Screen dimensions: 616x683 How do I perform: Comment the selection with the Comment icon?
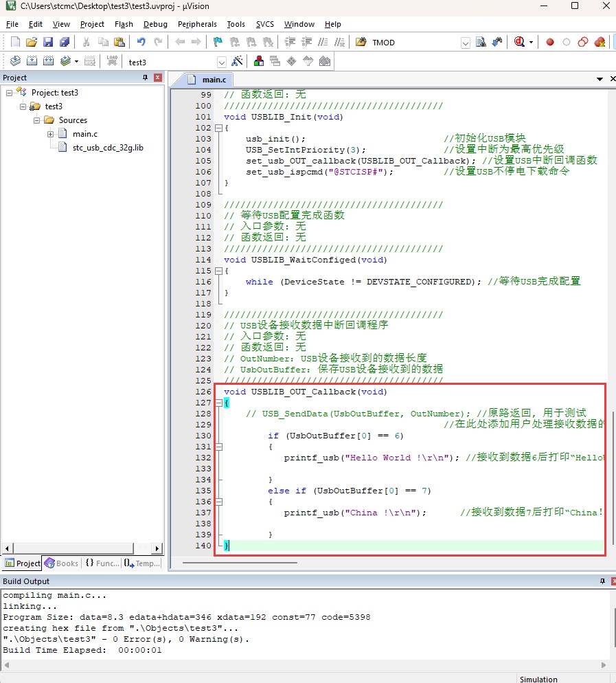point(323,42)
